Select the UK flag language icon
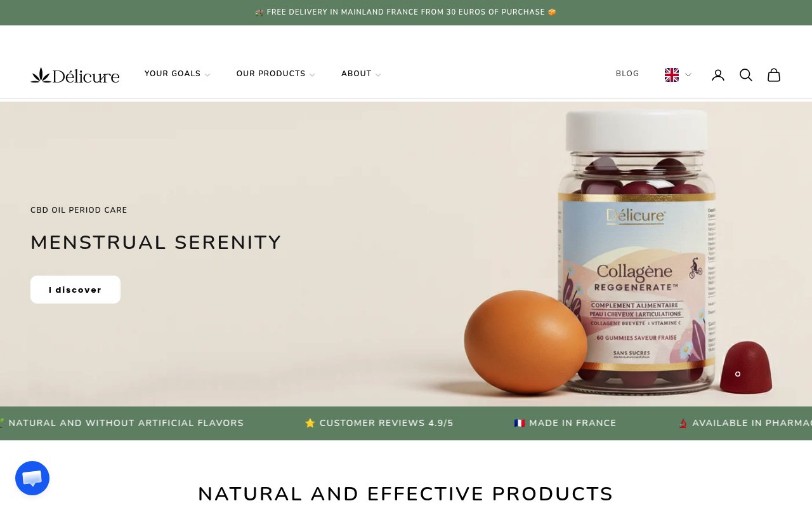 click(672, 75)
